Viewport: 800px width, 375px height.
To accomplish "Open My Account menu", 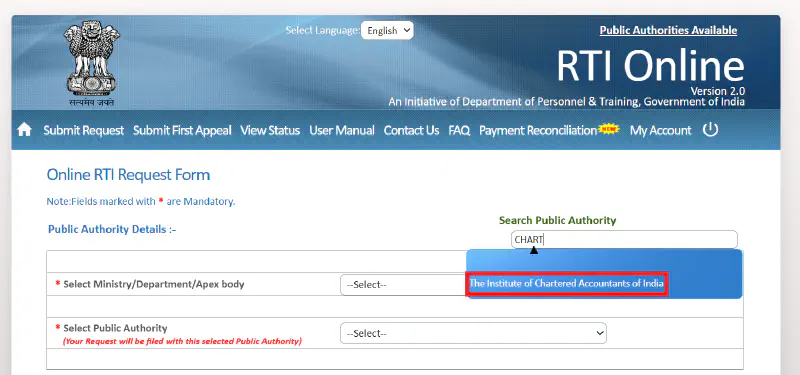I will tap(660, 131).
